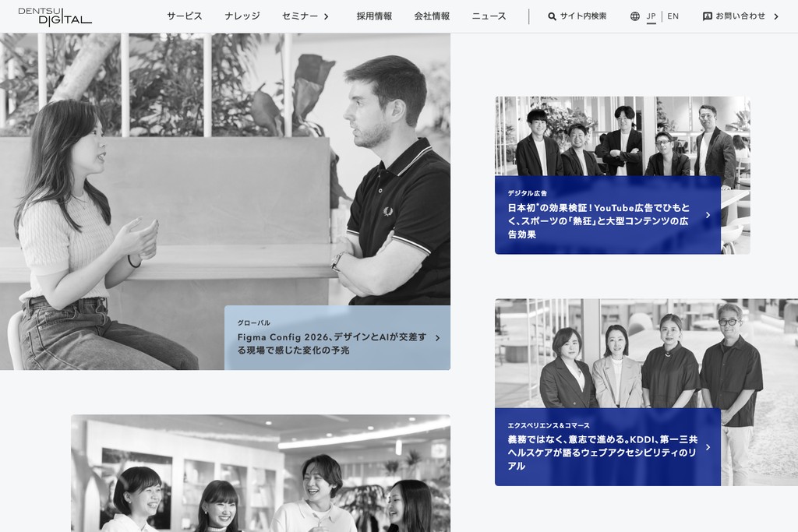This screenshot has height=532, width=798.
Task: Click the search magnifier icon
Action: (x=552, y=16)
